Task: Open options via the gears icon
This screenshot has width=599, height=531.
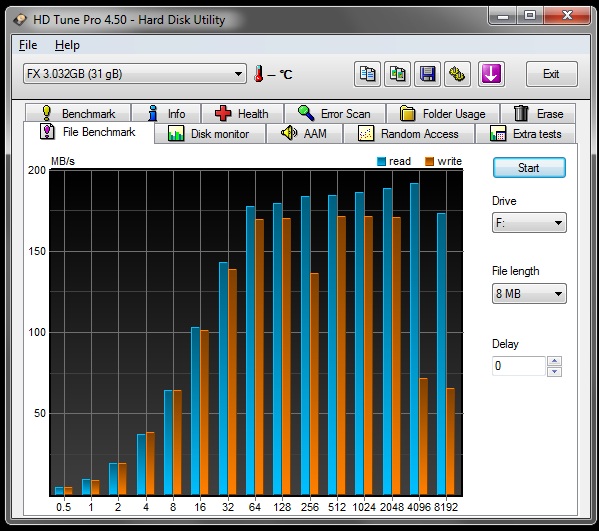Action: click(x=457, y=74)
